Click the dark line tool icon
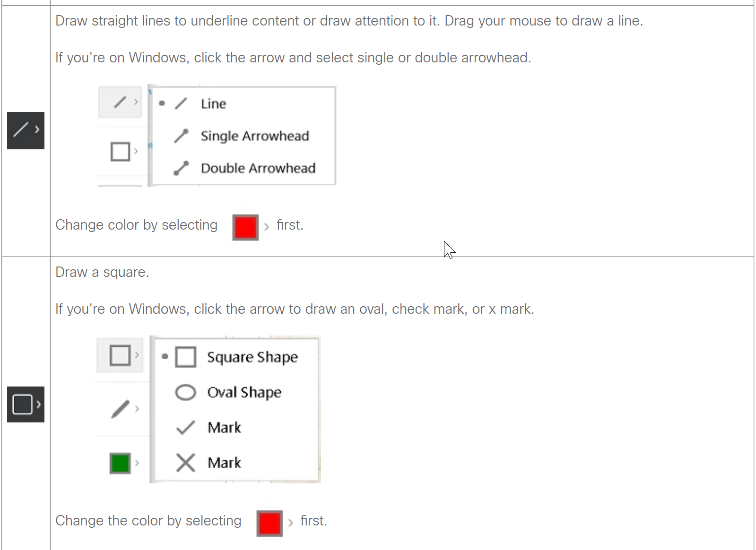756x550 pixels. coord(26,130)
